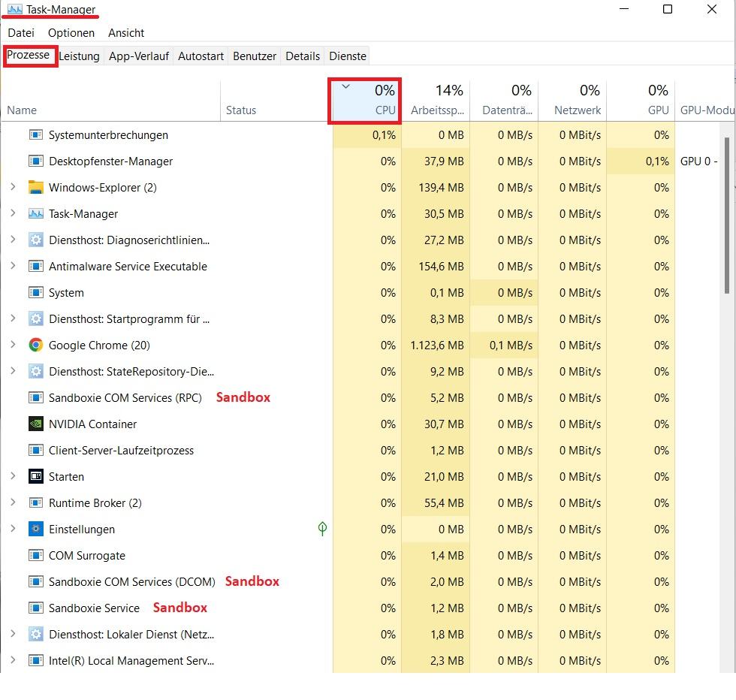The height and width of the screenshot is (700, 736).
Task: Click the System process icon
Action: point(36,293)
